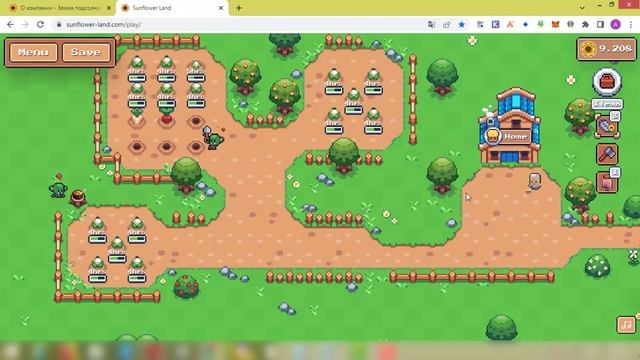
Task: Toggle the browser side panel
Action: (600, 24)
